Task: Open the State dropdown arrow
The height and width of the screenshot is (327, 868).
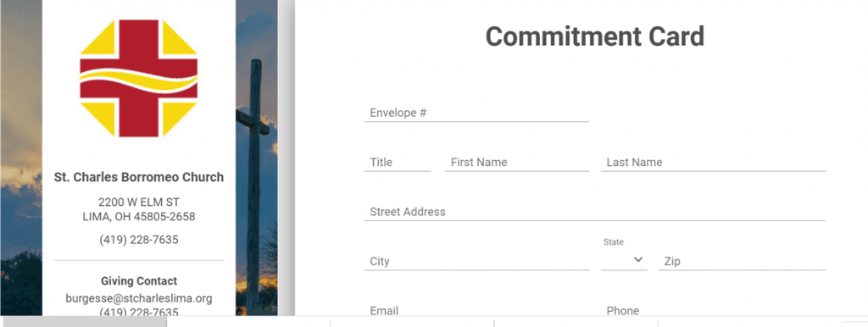Action: coord(638,259)
